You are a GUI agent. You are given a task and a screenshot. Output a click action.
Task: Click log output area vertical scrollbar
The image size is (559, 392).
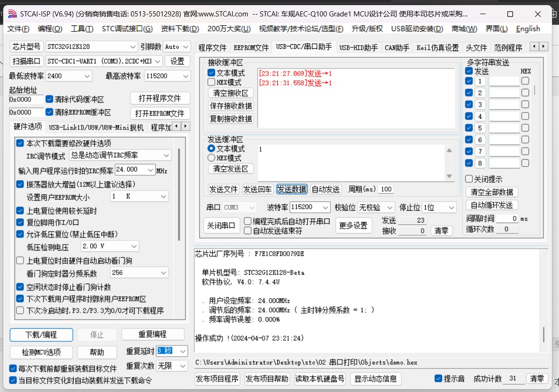pyautogui.click(x=544, y=335)
